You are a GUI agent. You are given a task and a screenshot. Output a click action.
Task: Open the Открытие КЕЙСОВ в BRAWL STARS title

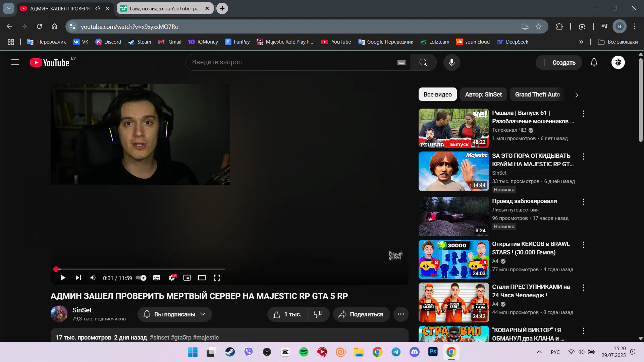[531, 248]
